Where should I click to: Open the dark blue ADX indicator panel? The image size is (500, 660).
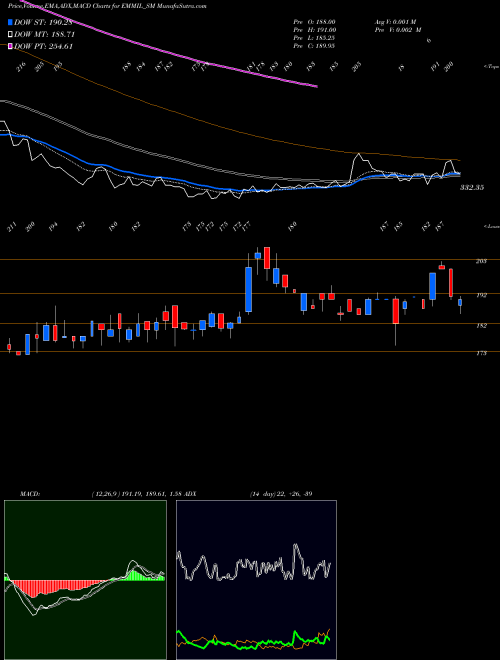point(256,580)
